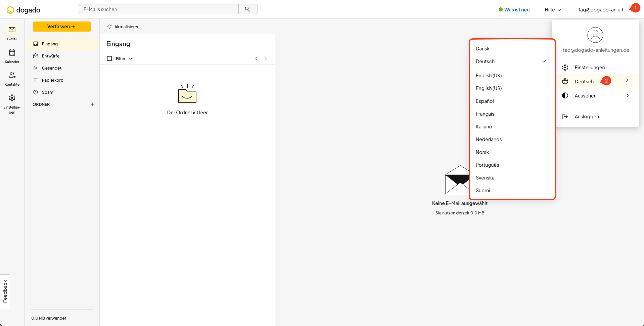Go to next page arrow in Eingang
The height and width of the screenshot is (326, 644).
[x=266, y=58]
